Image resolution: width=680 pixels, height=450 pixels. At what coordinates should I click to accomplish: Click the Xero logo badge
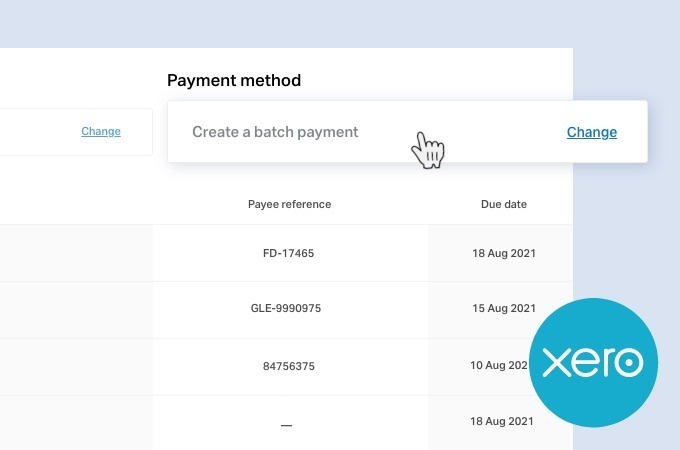593,362
